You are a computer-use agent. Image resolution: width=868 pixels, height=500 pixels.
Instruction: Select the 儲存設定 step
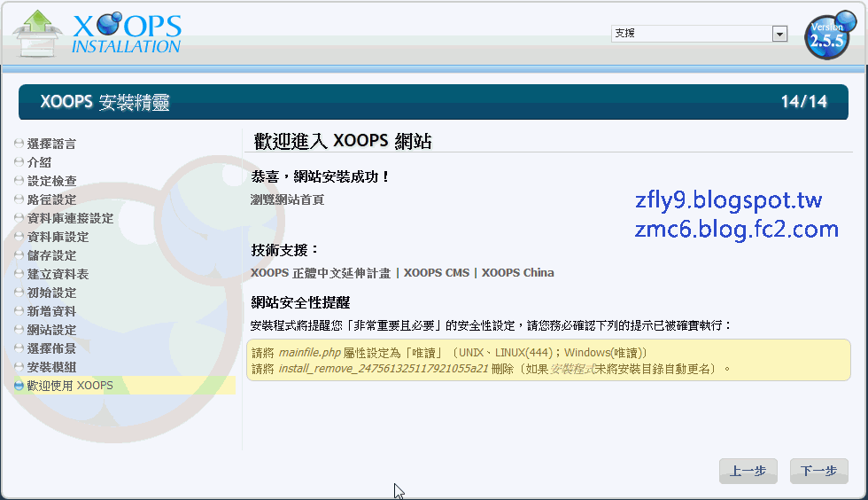52,255
